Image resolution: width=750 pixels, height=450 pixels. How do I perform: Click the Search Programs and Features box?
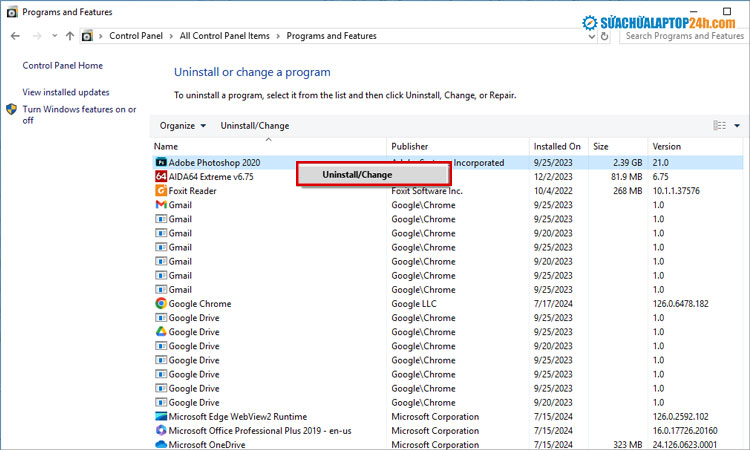(x=683, y=36)
